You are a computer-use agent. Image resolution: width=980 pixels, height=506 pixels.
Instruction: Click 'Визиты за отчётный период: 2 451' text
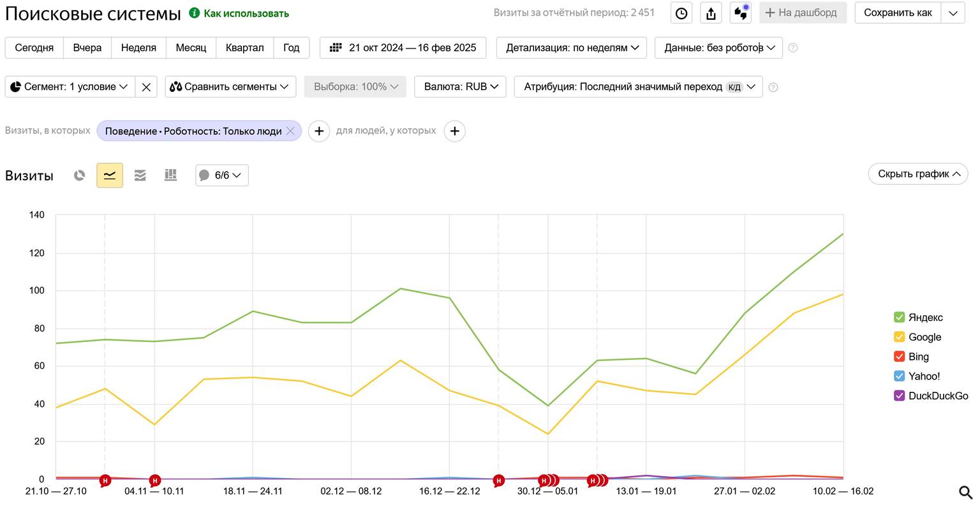click(x=574, y=13)
